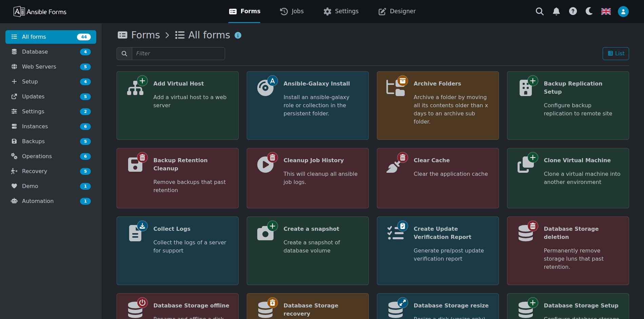Toggle dark mode with the moon icon
The image size is (644, 319).
point(589,11)
